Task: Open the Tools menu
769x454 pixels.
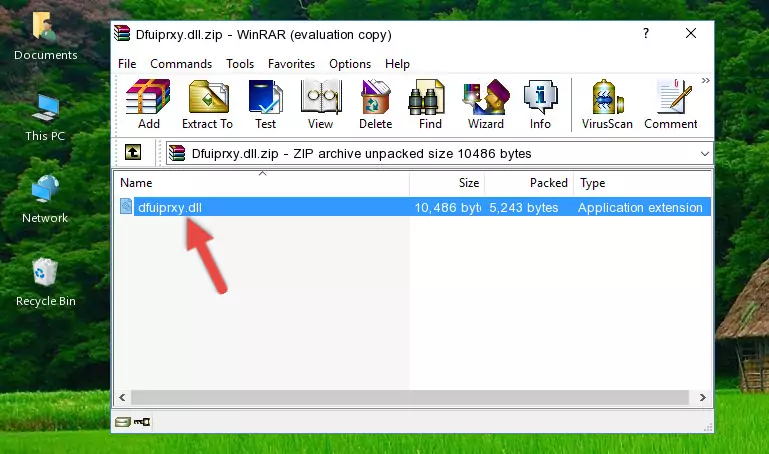Action: click(x=240, y=64)
